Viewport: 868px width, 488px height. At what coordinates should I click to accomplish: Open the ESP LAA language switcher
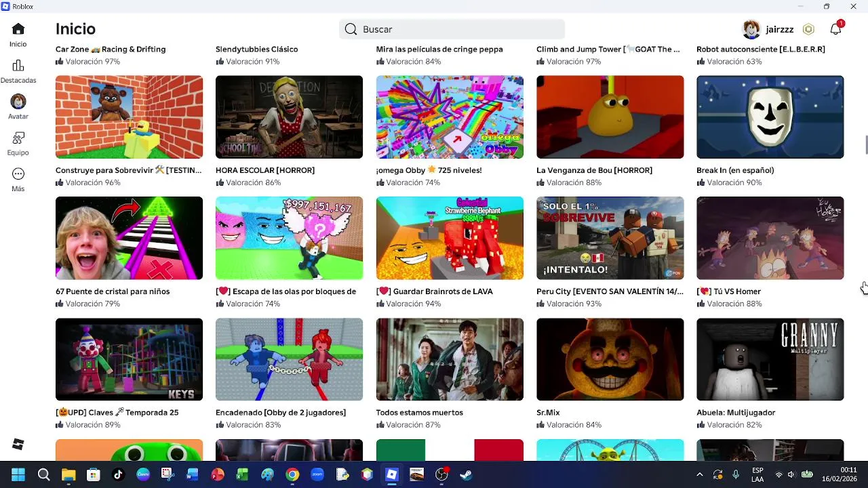point(757,474)
